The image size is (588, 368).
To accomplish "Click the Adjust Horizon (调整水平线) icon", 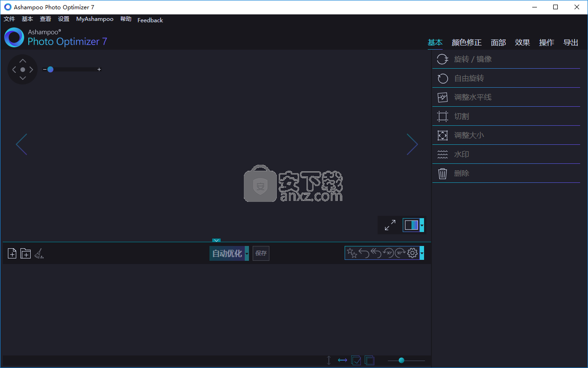I will (443, 97).
